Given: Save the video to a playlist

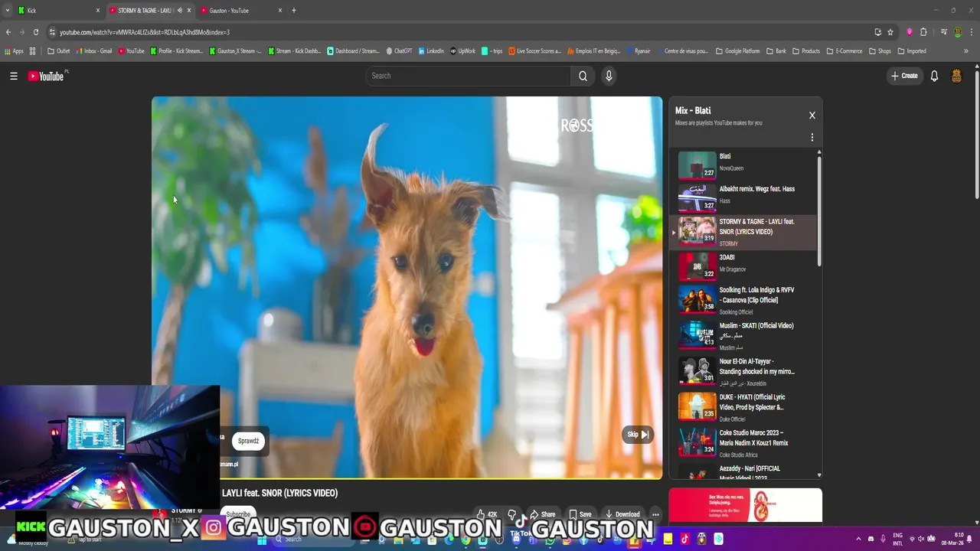Looking at the screenshot, I should click(580, 514).
